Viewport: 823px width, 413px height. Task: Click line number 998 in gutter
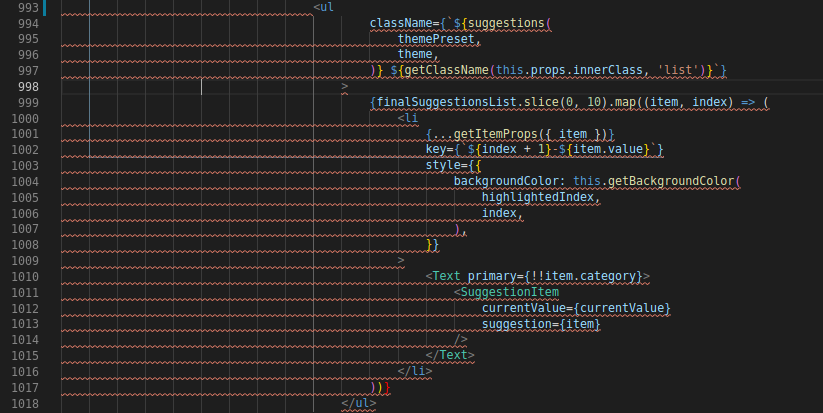pos(28,87)
